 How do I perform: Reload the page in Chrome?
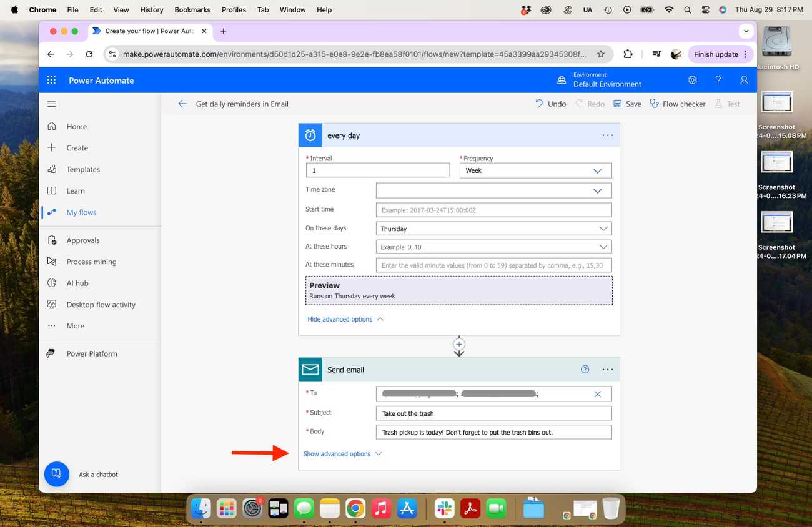point(89,54)
